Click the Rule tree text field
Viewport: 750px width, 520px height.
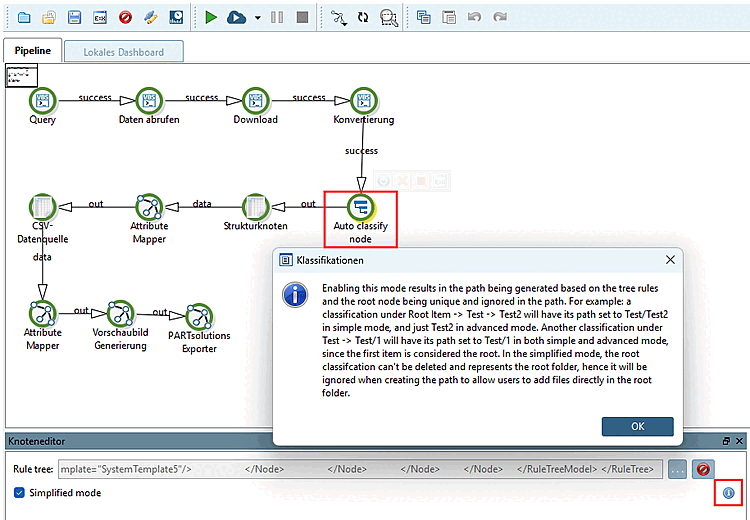tap(361, 469)
